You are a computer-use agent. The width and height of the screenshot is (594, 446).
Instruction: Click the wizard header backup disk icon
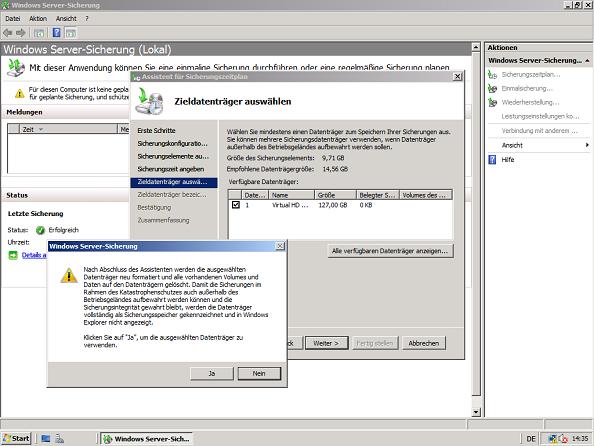coord(150,101)
